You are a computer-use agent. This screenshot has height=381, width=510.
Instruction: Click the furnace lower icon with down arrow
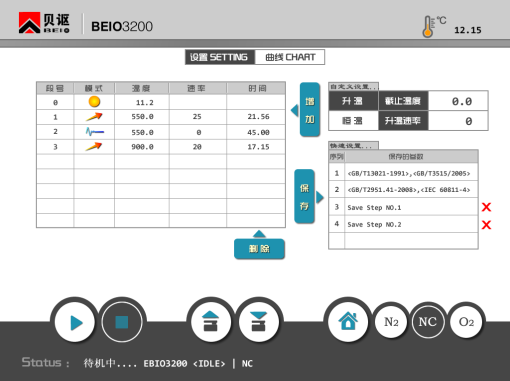pos(259,322)
